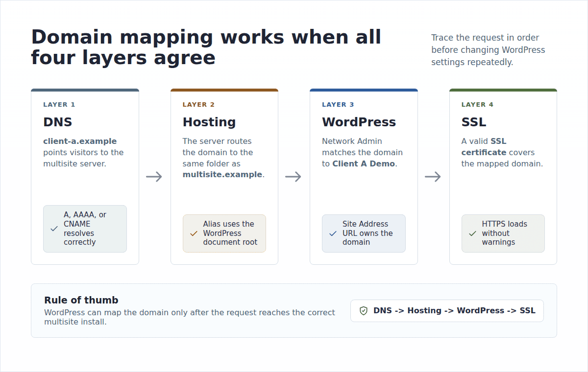
Task: Select the LAYER 3 label
Action: coord(338,105)
